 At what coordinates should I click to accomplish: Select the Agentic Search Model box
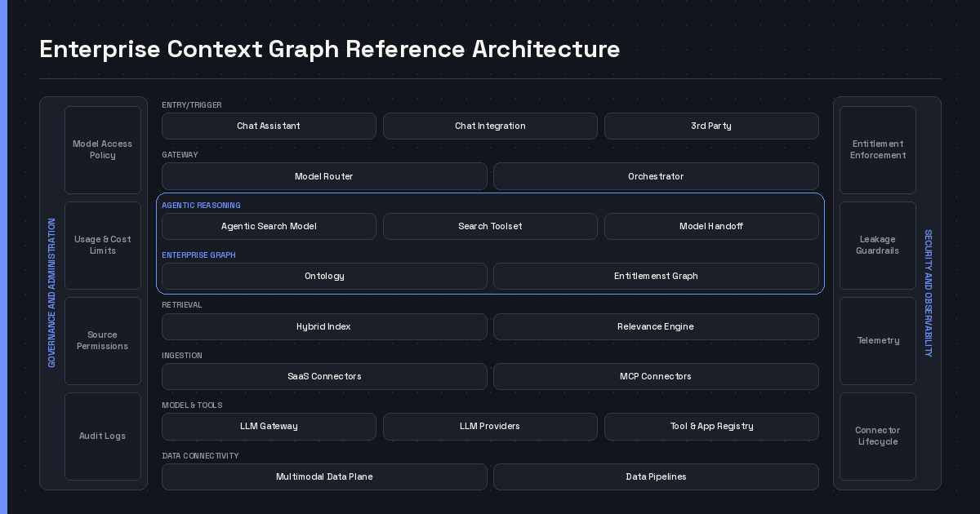point(269,226)
